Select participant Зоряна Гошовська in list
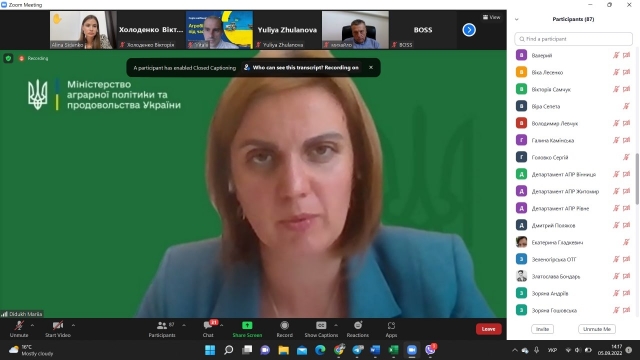Screen dimensions: 640x360 (x=573, y=310)
